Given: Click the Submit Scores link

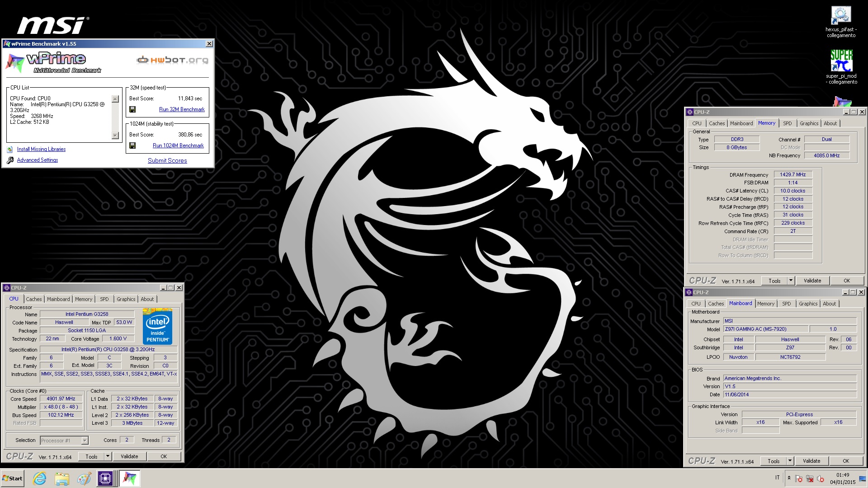Looking at the screenshot, I should [x=167, y=160].
